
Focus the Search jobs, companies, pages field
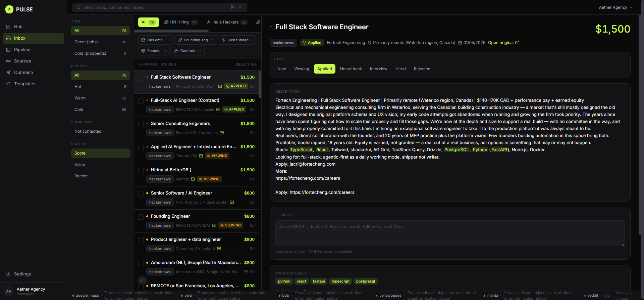[160, 7]
